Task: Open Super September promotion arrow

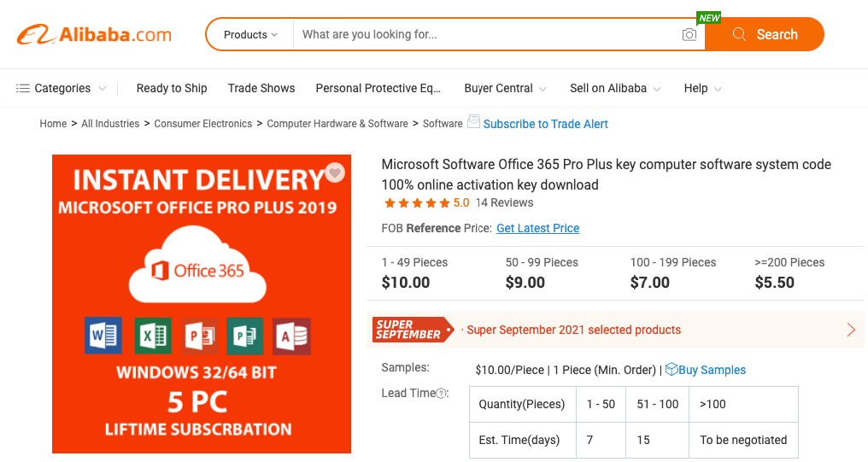Action: pyautogui.click(x=850, y=330)
